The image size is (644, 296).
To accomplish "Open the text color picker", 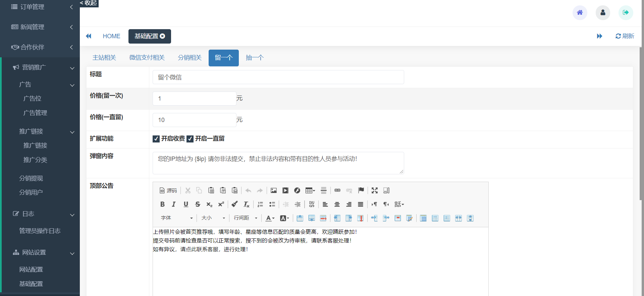I will [x=270, y=218].
